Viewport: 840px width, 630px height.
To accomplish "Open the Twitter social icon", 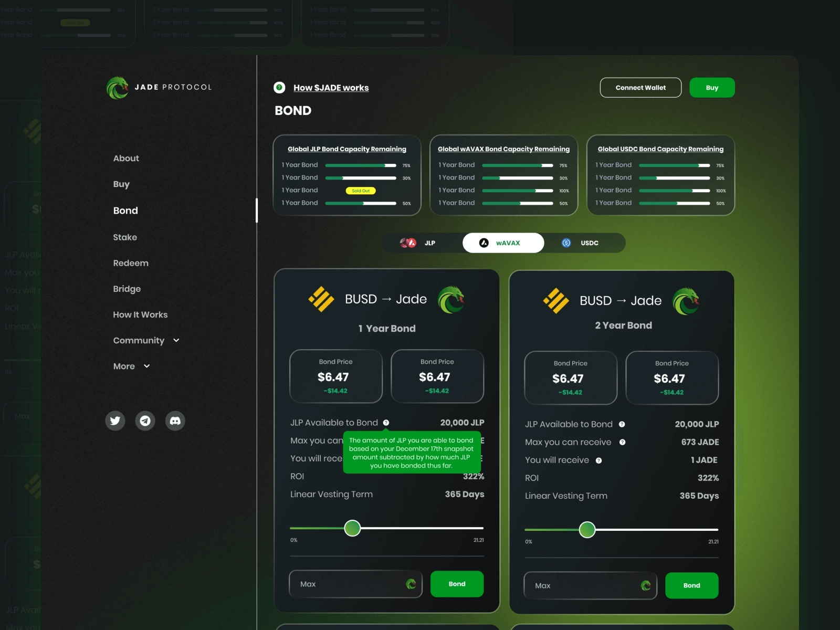I will [115, 421].
